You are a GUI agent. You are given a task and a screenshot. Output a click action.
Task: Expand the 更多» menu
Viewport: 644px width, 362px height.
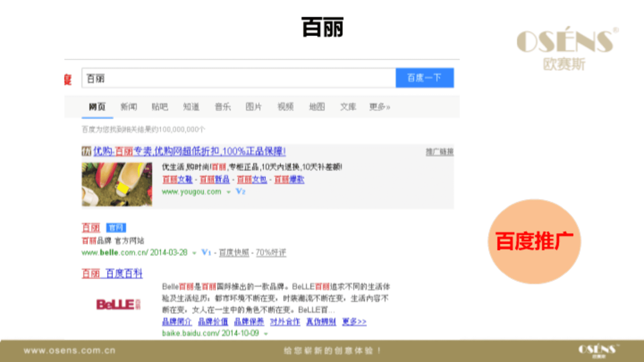click(380, 107)
